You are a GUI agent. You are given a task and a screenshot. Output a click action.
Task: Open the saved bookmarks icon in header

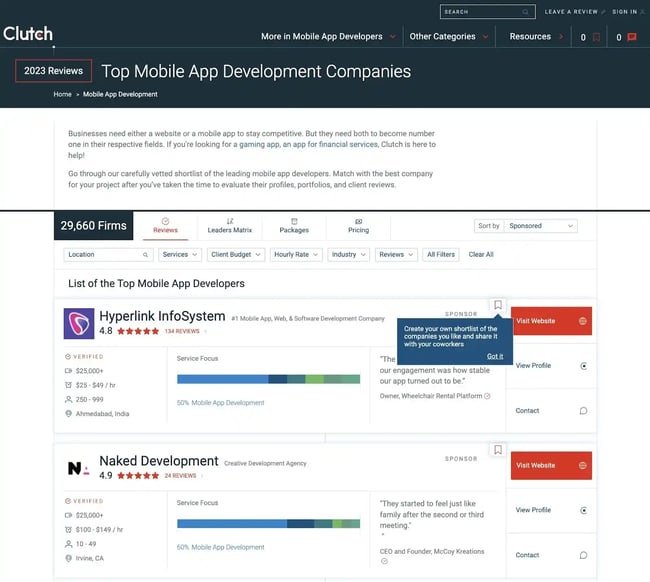[596, 37]
